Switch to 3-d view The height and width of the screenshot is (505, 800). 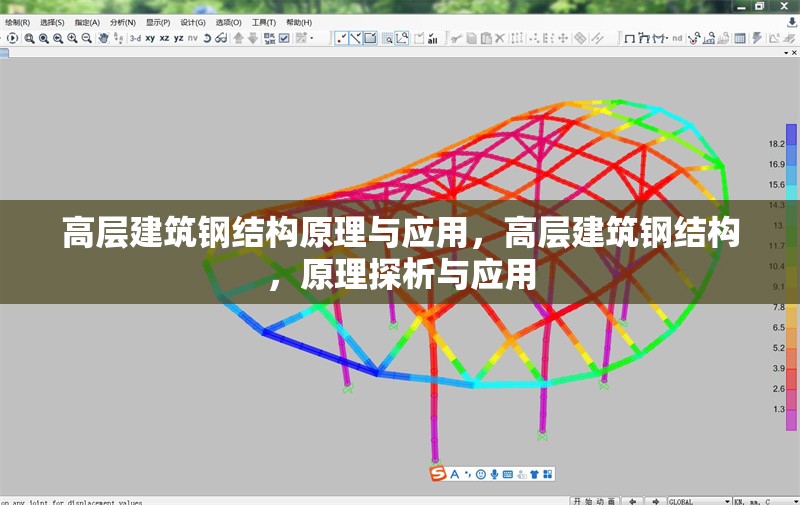click(135, 38)
